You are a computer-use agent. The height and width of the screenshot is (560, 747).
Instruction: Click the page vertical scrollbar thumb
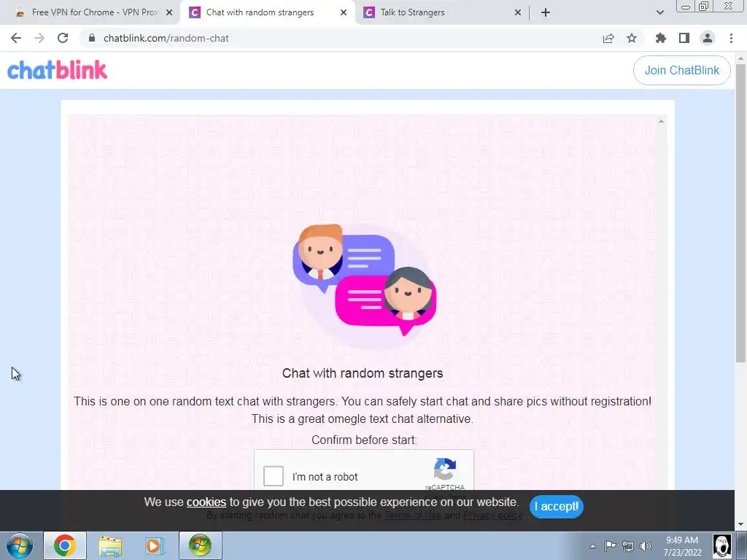pos(740,212)
